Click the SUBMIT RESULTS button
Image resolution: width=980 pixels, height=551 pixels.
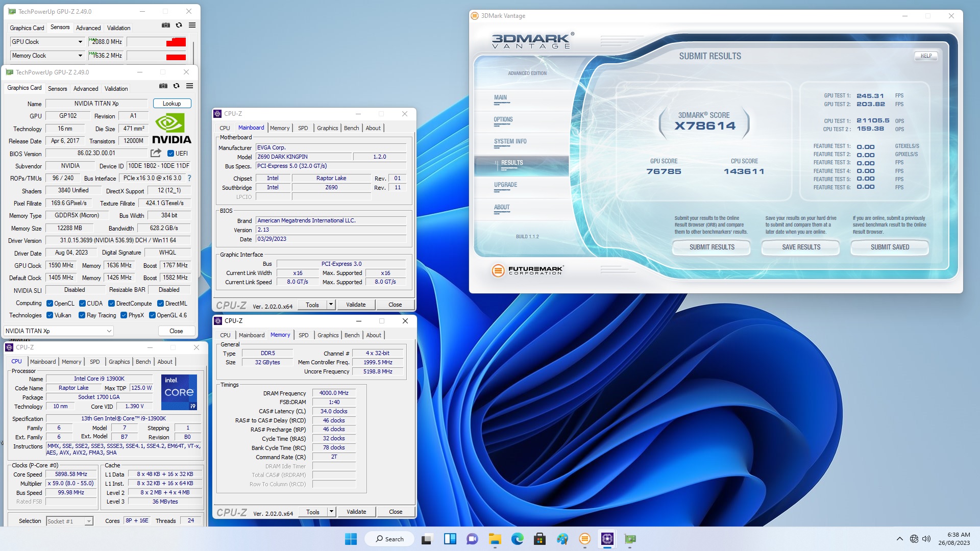tap(712, 247)
